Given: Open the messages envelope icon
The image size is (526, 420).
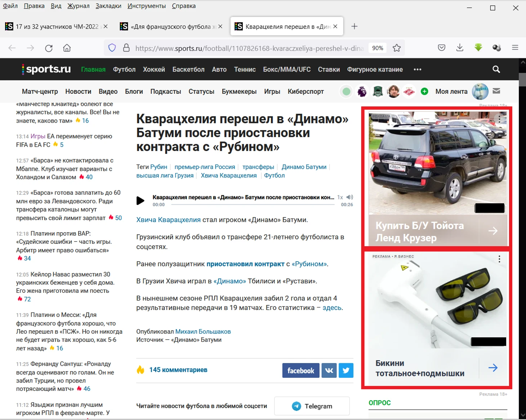Looking at the screenshot, I should [x=496, y=91].
